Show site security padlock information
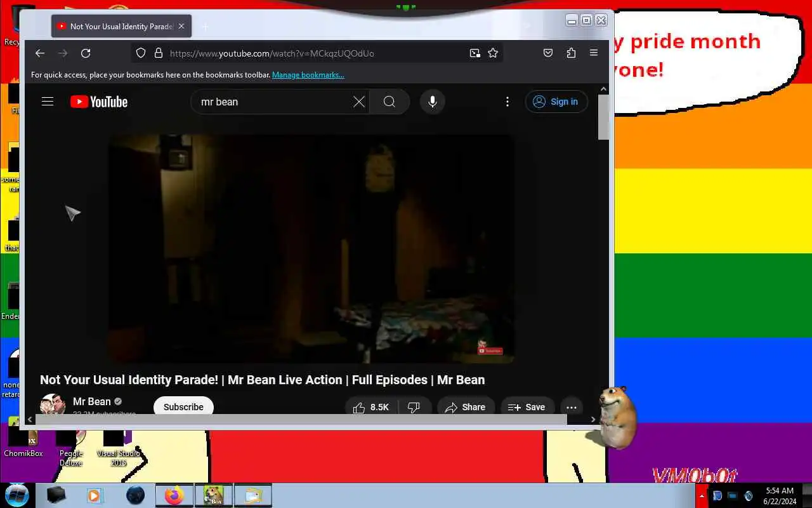The height and width of the screenshot is (508, 812). (159, 53)
